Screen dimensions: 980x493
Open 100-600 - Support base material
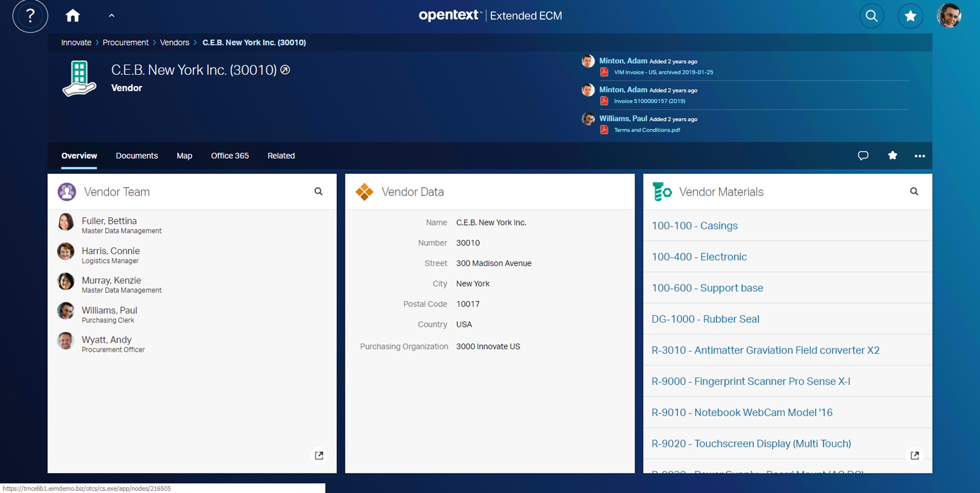[707, 288]
